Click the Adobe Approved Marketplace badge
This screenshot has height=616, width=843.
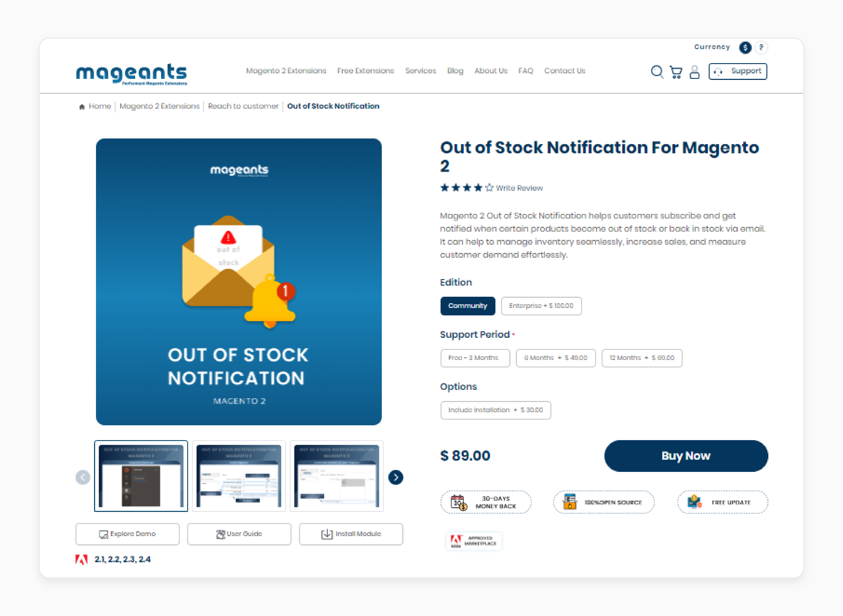pyautogui.click(x=474, y=541)
